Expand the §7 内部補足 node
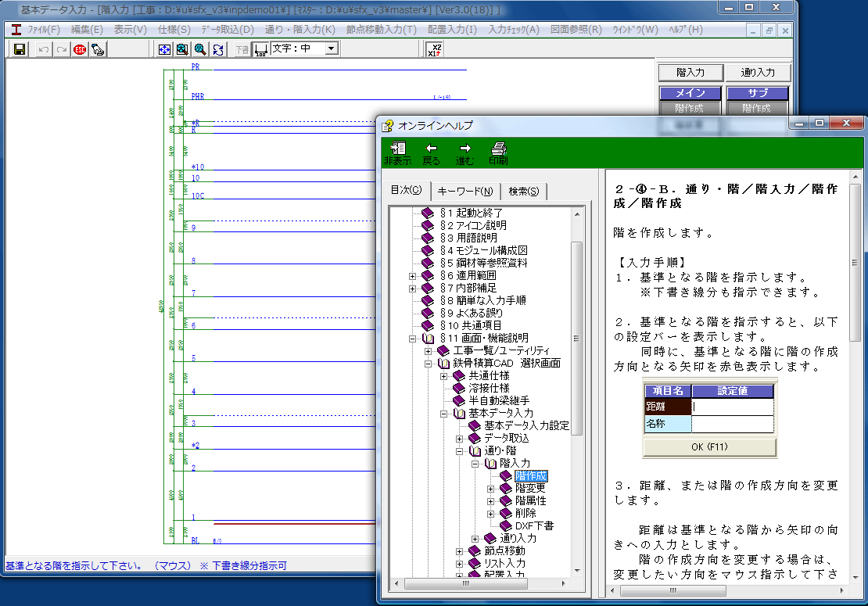 (x=412, y=289)
